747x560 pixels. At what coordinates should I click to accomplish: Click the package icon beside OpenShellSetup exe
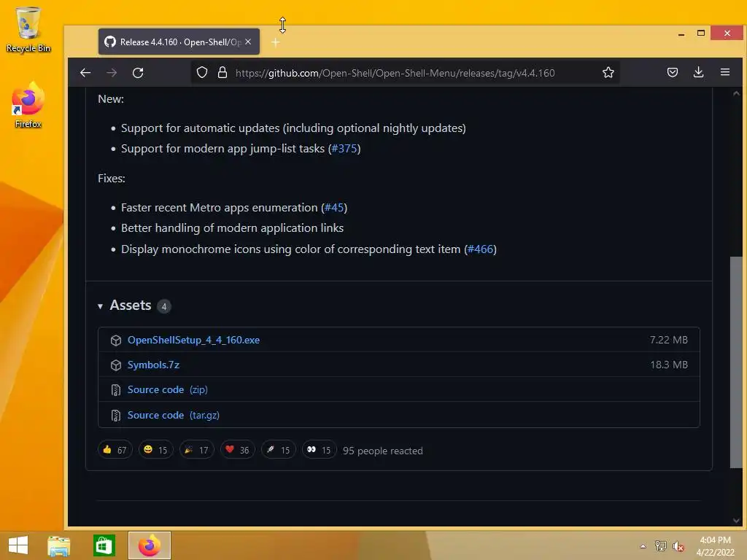click(116, 341)
